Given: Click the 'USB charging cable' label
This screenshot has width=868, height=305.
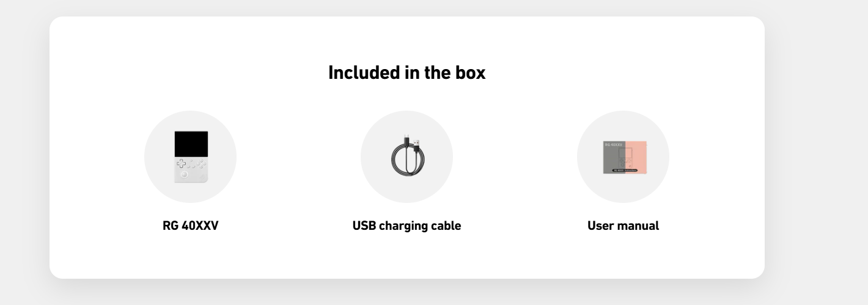Looking at the screenshot, I should [x=406, y=226].
